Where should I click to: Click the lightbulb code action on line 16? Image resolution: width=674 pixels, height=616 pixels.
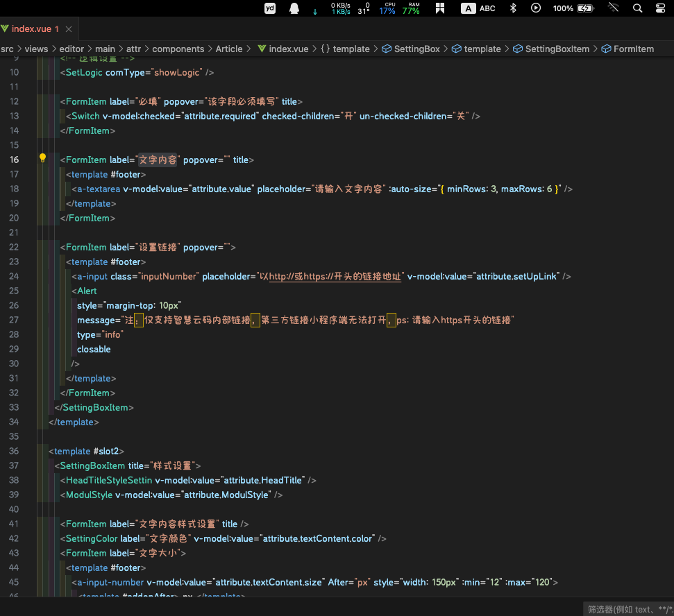point(42,158)
